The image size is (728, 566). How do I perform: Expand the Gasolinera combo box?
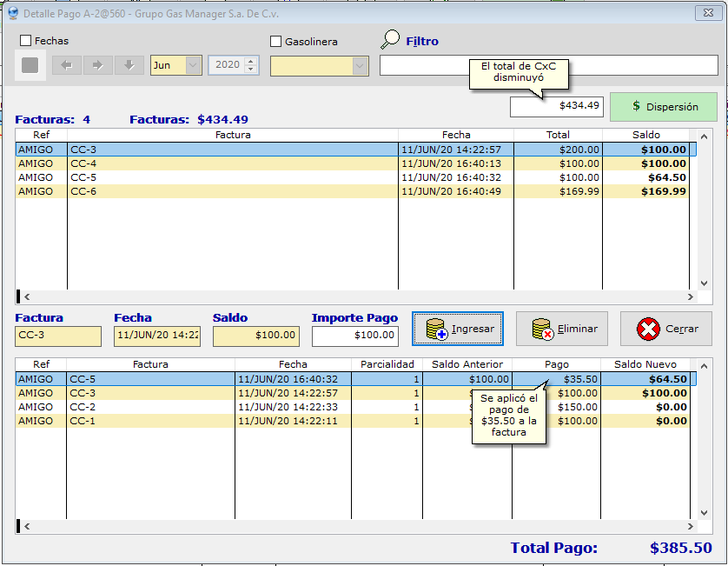click(x=360, y=66)
